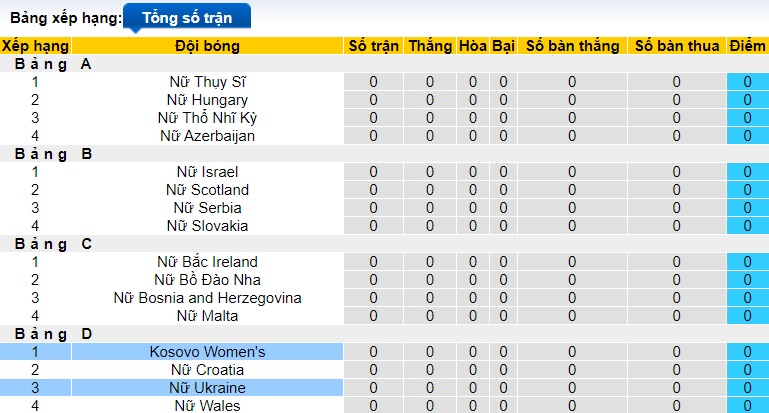This screenshot has height=413, width=769.
Task: Select the Tổng số trận tab
Action: coord(187,17)
